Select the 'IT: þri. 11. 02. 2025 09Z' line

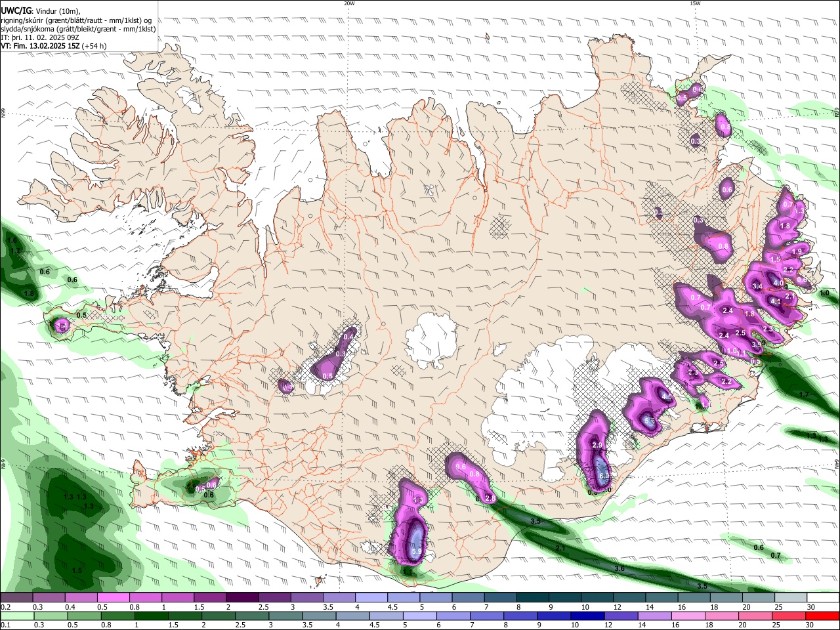[x=41, y=37]
